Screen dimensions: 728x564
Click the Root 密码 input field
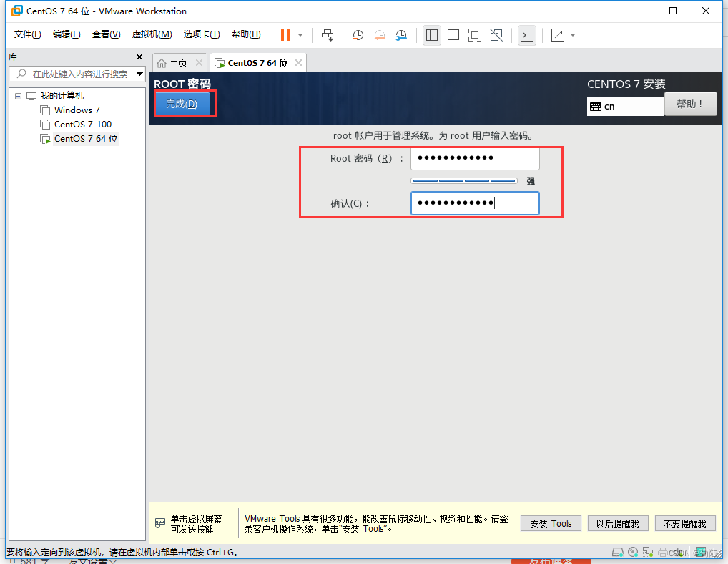coord(475,159)
